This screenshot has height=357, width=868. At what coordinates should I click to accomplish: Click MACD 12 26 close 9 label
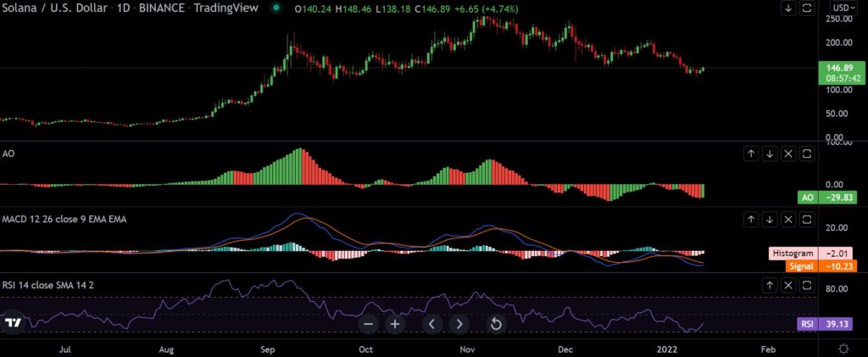[x=64, y=220]
